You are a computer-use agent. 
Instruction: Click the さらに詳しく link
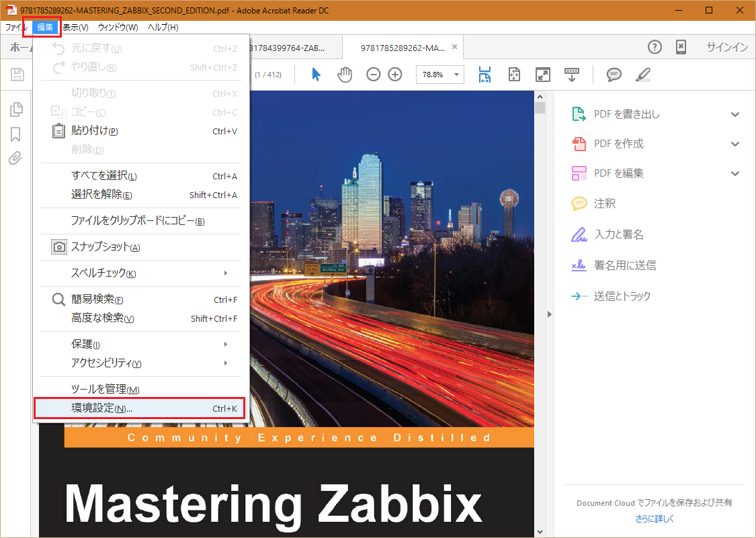[655, 519]
